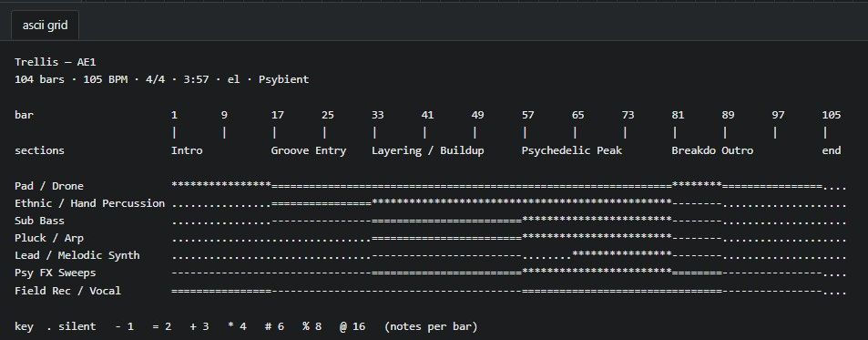This screenshot has height=340, width=868.
Task: Click bar number 17 in the ruler
Action: click(277, 115)
